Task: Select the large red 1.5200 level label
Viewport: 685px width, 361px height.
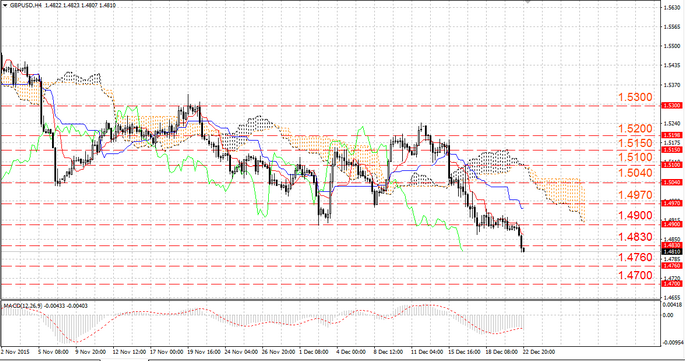Action: pyautogui.click(x=635, y=129)
